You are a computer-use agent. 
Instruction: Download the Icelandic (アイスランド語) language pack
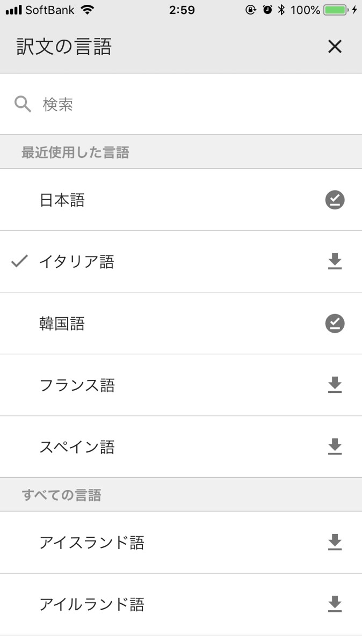pos(335,543)
